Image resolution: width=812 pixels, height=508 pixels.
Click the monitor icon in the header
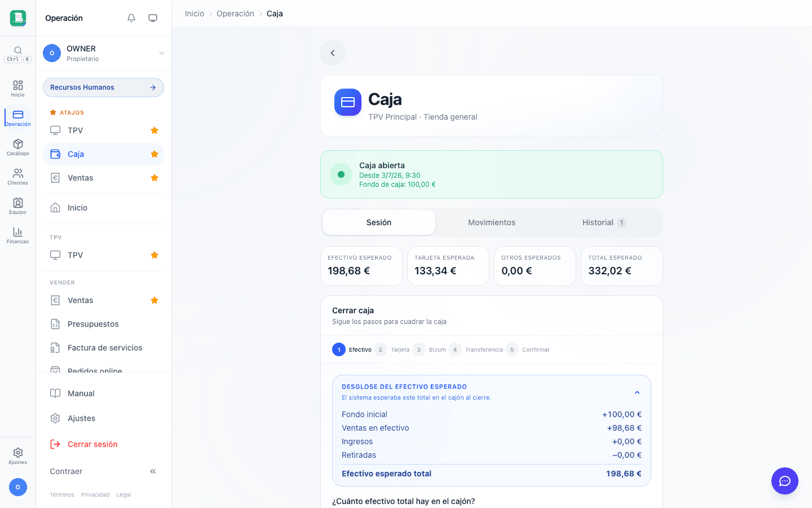(x=153, y=18)
